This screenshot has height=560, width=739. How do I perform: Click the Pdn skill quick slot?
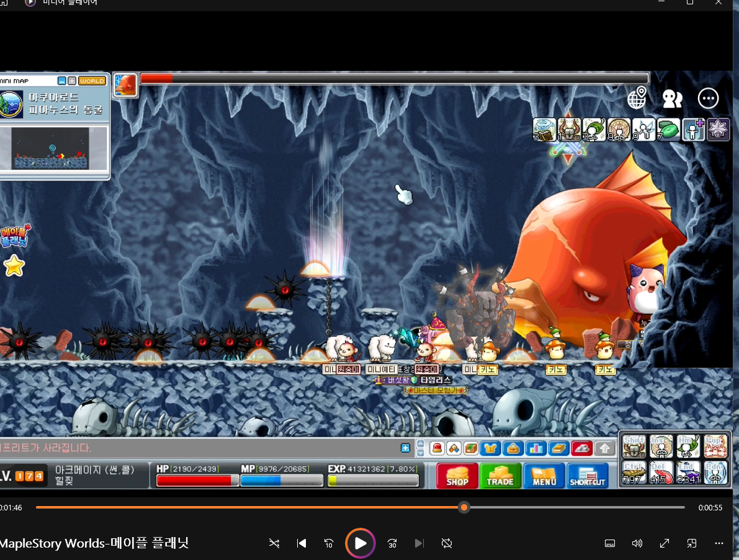tap(715, 472)
